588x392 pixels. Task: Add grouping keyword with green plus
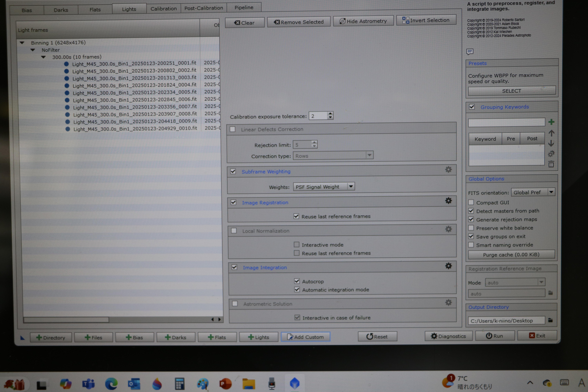(551, 122)
